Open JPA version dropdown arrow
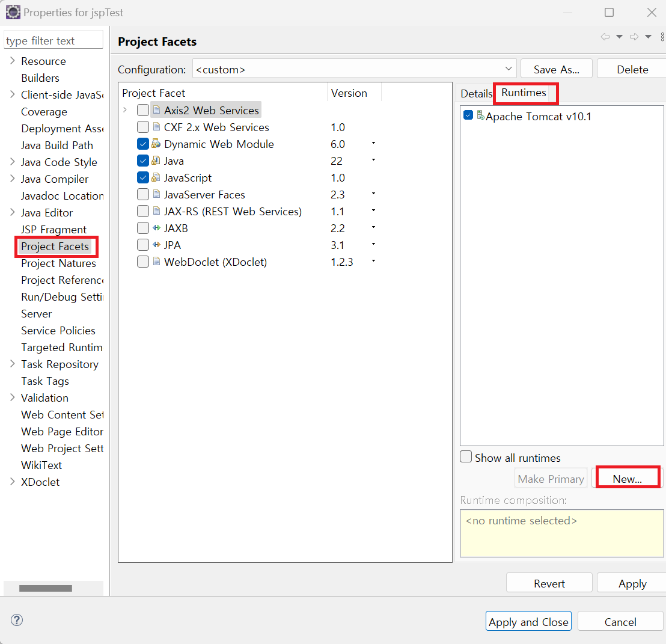 coord(373,244)
